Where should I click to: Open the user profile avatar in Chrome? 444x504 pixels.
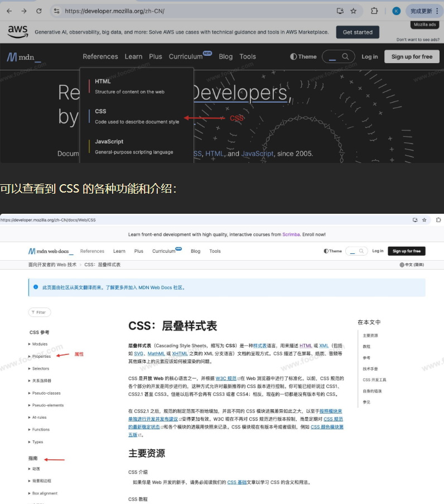396,11
